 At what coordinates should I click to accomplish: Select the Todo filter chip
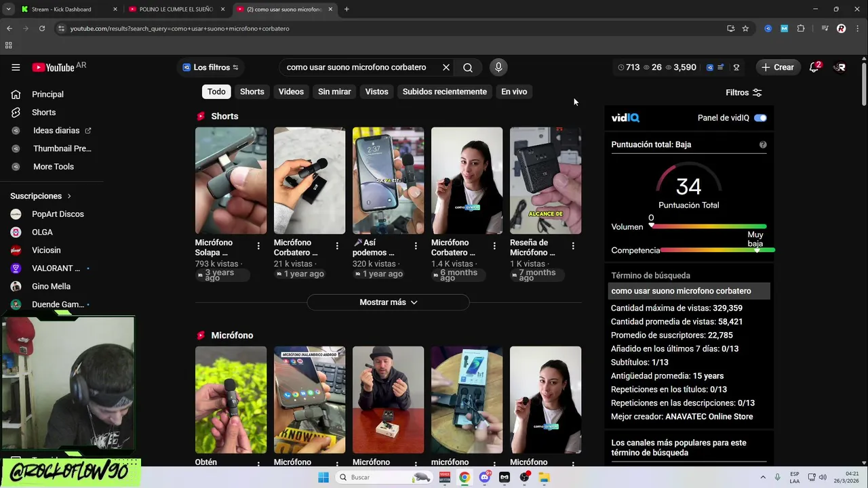[x=216, y=91]
